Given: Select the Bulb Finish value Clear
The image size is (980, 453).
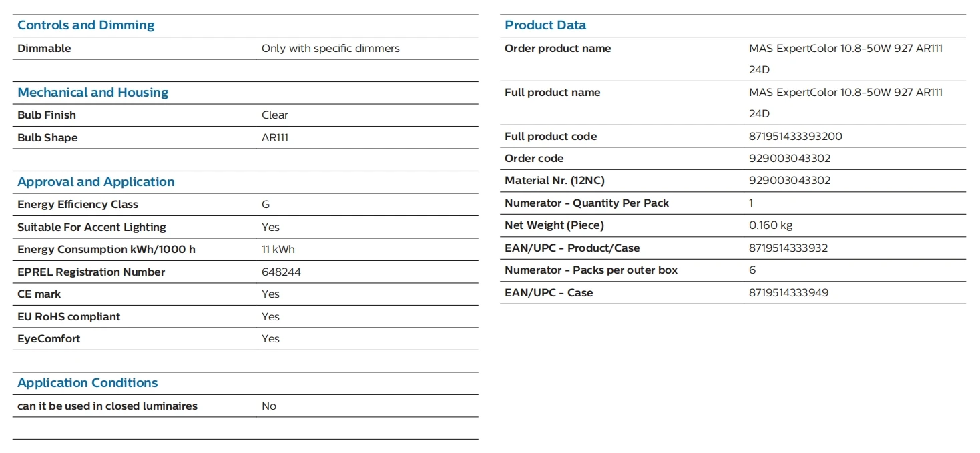Looking at the screenshot, I should pyautogui.click(x=274, y=115).
